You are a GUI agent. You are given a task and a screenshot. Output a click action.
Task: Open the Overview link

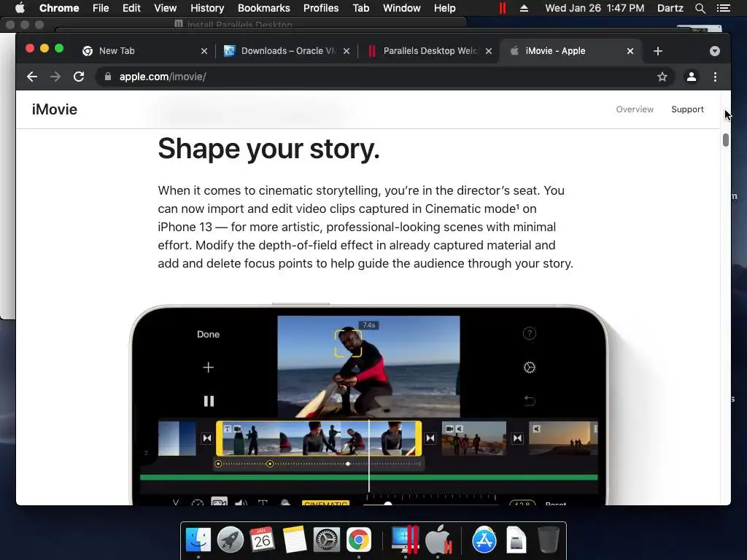click(x=635, y=109)
